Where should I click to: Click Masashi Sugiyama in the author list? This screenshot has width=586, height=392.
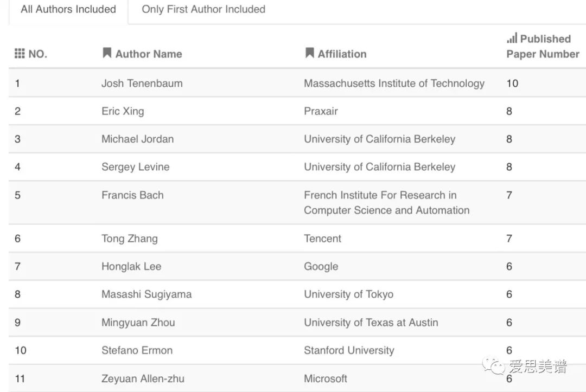(x=146, y=294)
